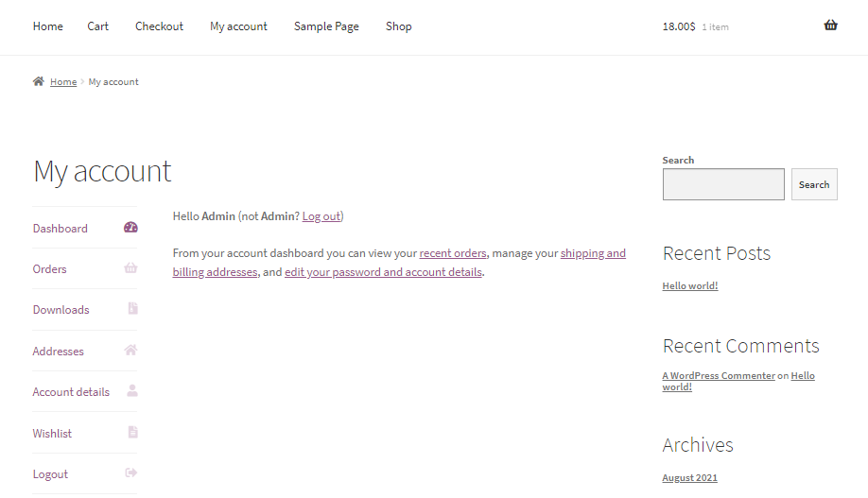Image resolution: width=868 pixels, height=498 pixels.
Task: Click the 18.00$ cart total
Action: click(x=679, y=26)
